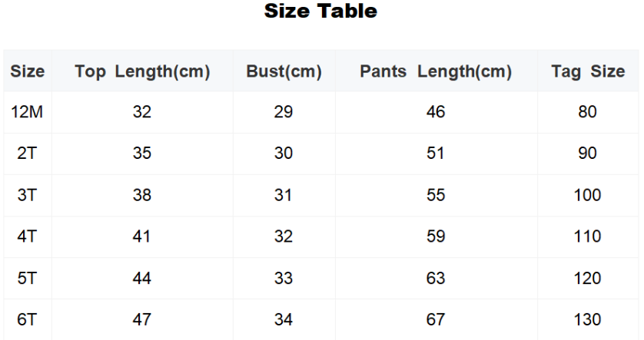Viewport: 644px width, 340px height.
Task: Select the bust value 29
Action: 284,112
